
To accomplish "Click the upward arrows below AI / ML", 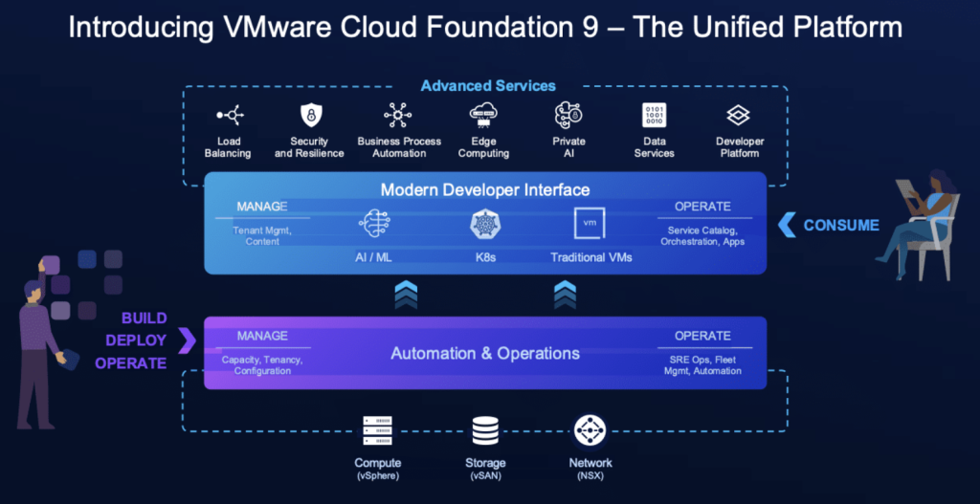I will pos(406,295).
